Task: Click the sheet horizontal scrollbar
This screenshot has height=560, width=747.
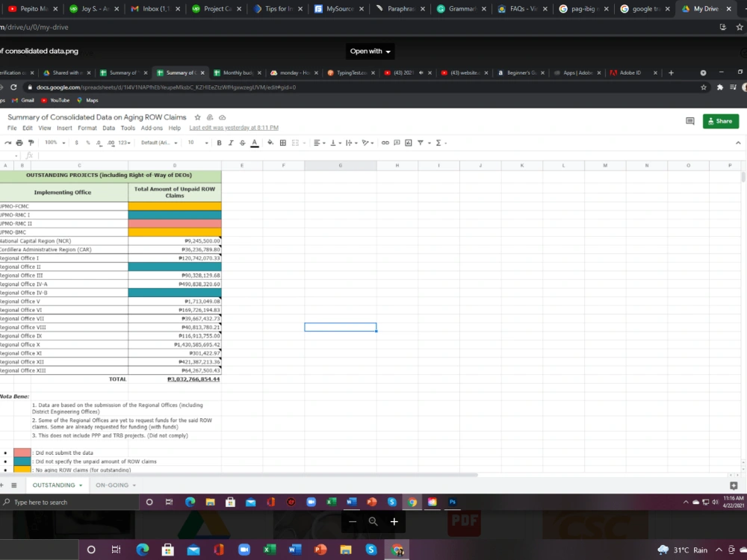Action: 238,475
